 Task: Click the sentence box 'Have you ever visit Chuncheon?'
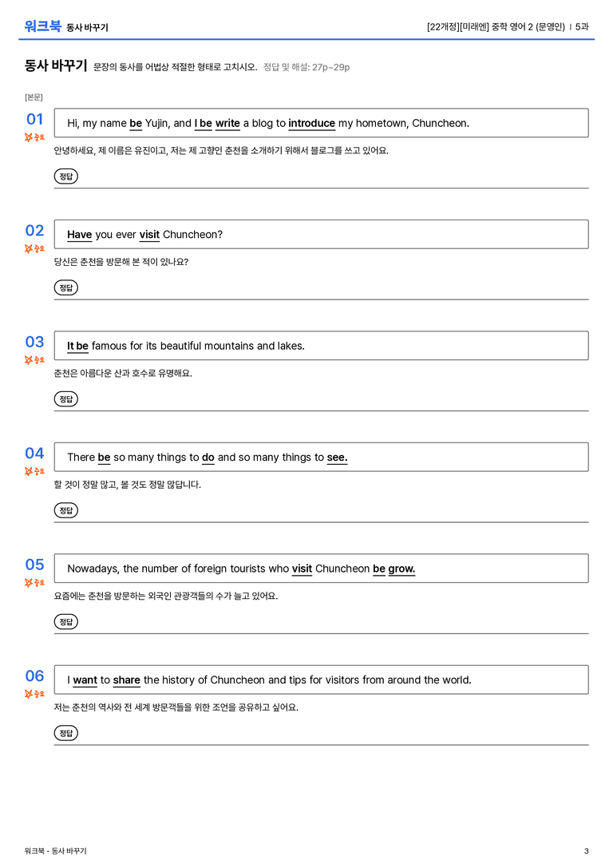321,234
